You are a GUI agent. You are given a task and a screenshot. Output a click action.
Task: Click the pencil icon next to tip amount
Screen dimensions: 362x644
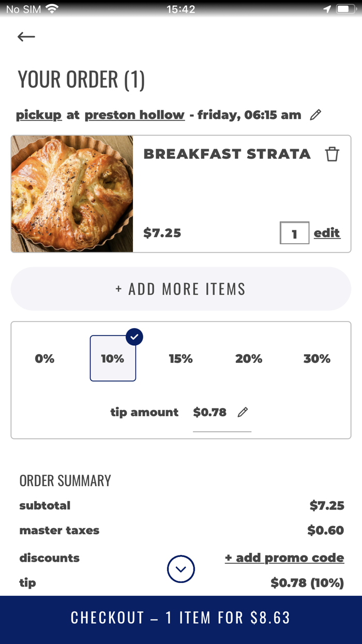click(x=243, y=412)
